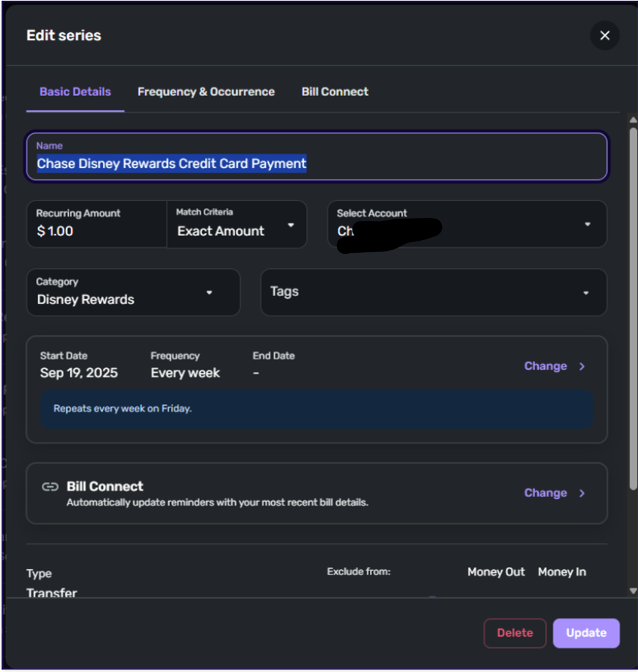The width and height of the screenshot is (638, 672).
Task: Click Change next to the schedule dates
Action: click(x=545, y=366)
